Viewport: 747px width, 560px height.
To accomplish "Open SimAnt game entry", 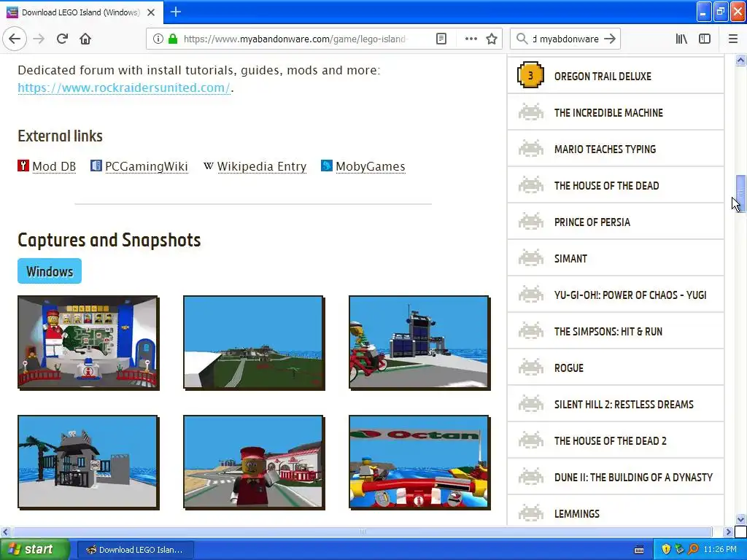I will [570, 259].
